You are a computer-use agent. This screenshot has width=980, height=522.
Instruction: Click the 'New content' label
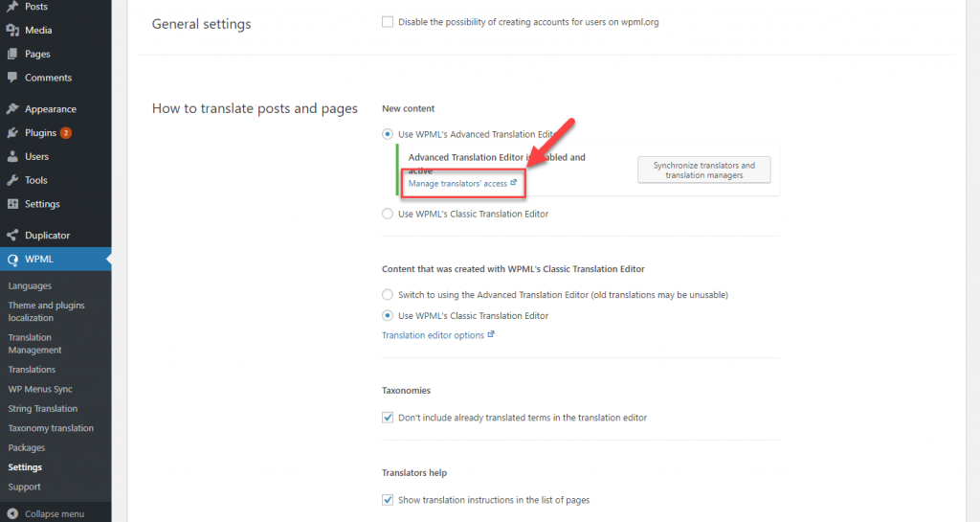click(408, 108)
